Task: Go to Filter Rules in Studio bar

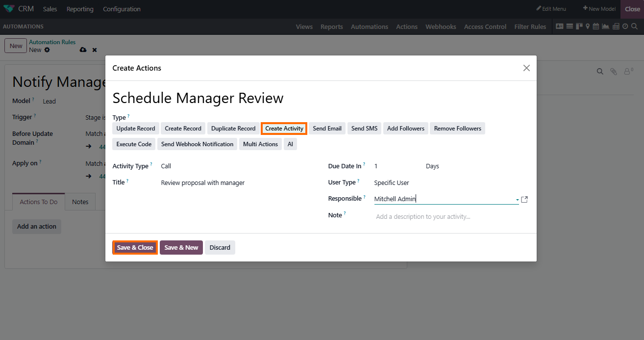Action: (530, 26)
